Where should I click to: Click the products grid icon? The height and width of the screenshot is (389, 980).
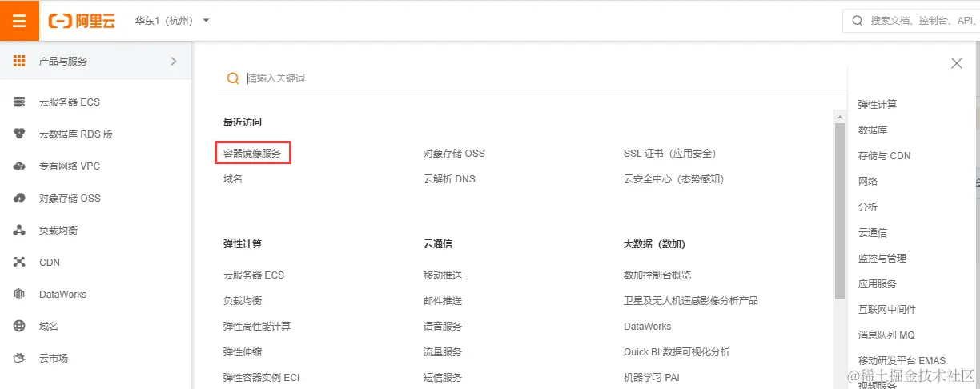point(19,61)
